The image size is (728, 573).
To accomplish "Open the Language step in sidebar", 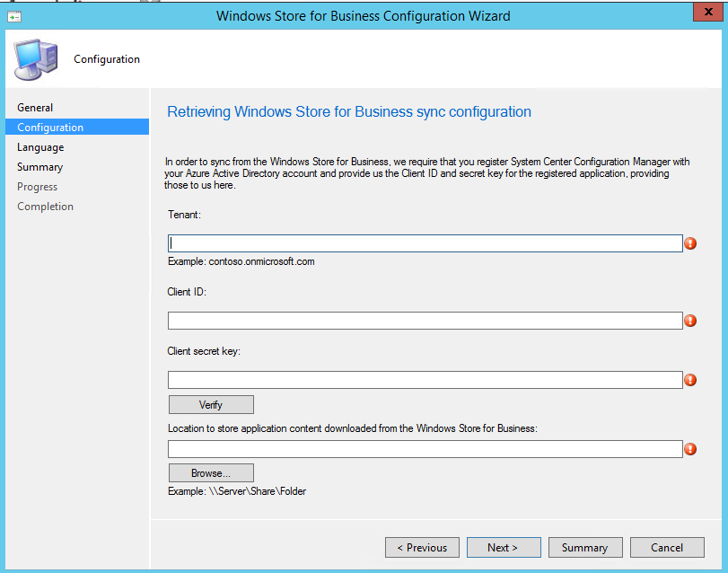I will 40,147.
